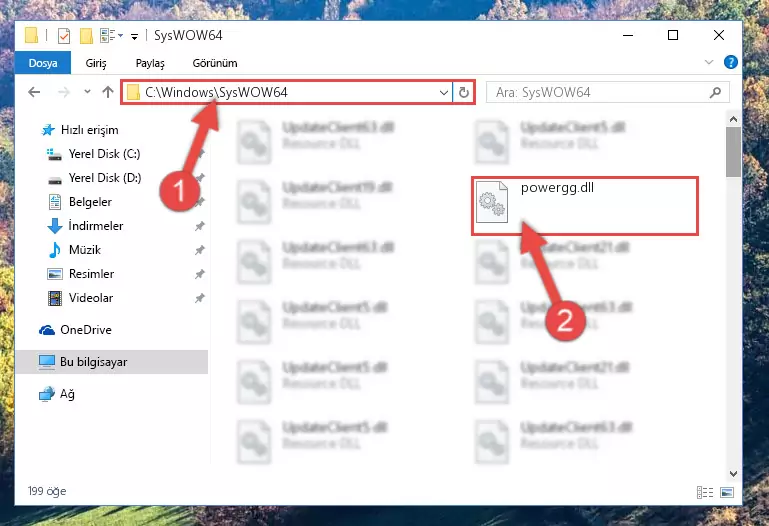Switch to the Paylaş ribbon tab
This screenshot has height=526, width=769.
(150, 63)
